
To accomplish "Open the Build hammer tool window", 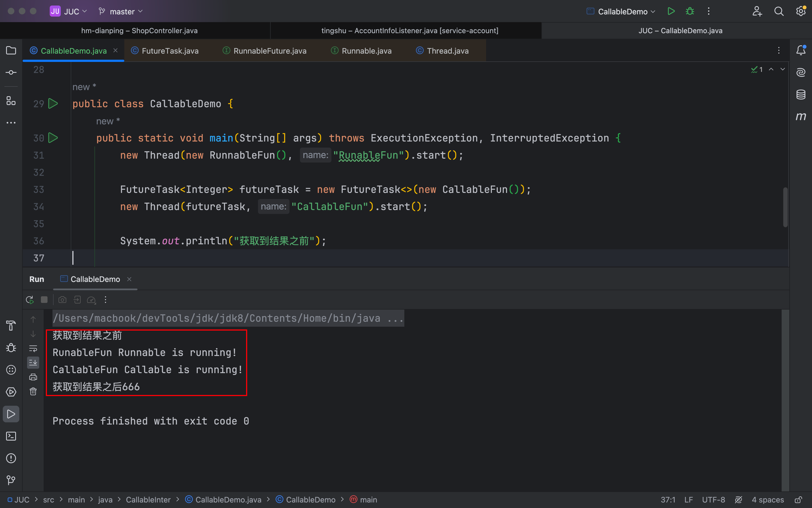I will (x=11, y=325).
